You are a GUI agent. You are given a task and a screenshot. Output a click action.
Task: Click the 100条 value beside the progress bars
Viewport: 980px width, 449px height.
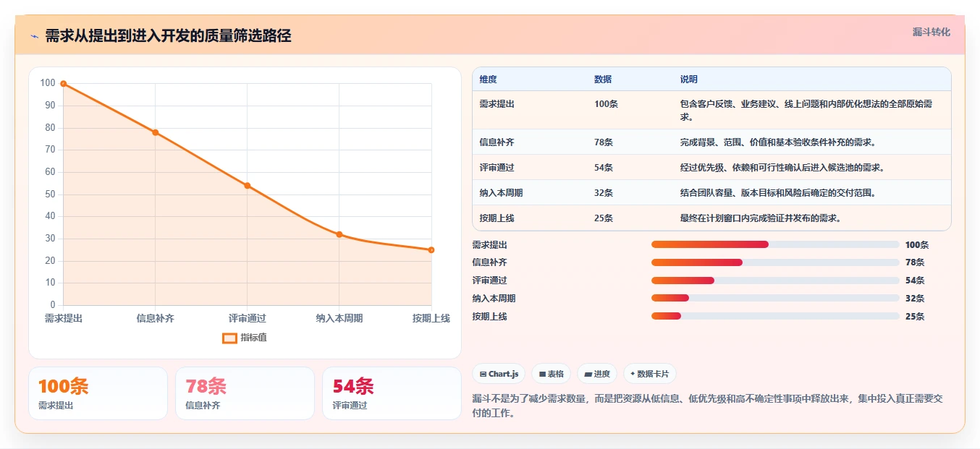coord(917,245)
